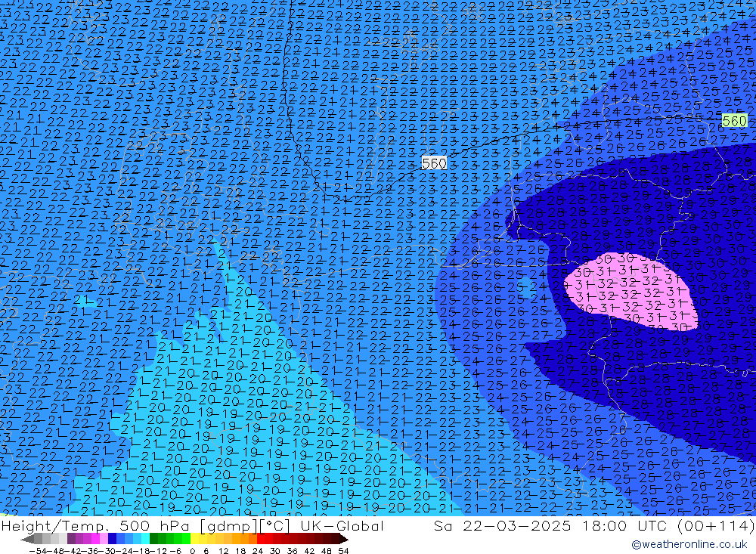The image size is (756, 554).
Task: Click the dark right arrow of legend
Action: 344,539
